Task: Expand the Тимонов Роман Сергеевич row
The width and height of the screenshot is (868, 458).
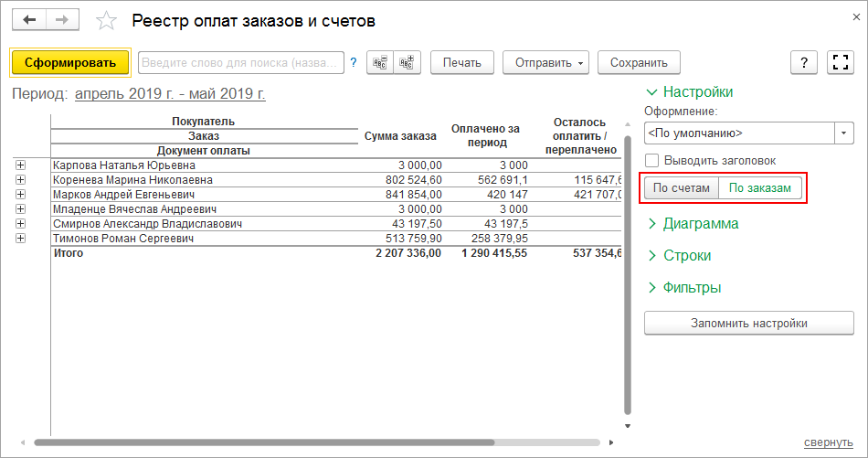Action: pyautogui.click(x=20, y=238)
